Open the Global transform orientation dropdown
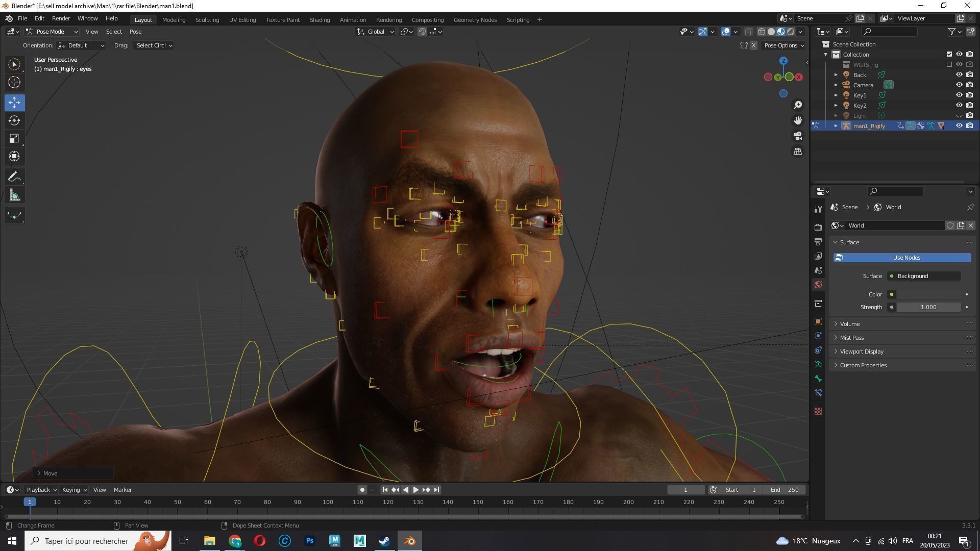 click(375, 32)
